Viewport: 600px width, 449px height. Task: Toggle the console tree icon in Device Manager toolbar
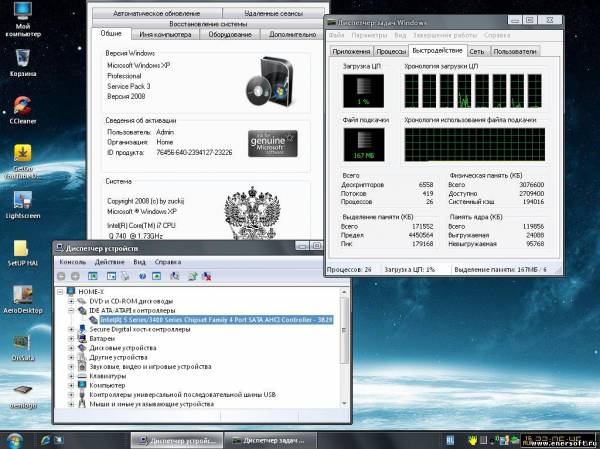(x=93, y=276)
